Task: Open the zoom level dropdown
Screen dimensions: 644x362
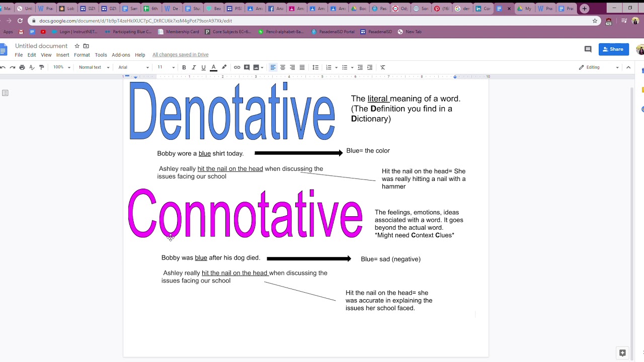Action: pos(62,67)
